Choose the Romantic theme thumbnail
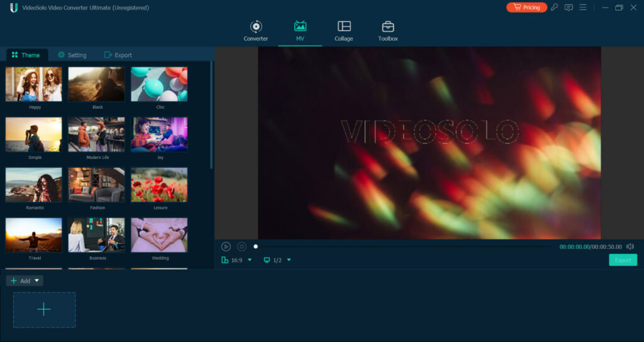The width and height of the screenshot is (644, 342). point(34,185)
